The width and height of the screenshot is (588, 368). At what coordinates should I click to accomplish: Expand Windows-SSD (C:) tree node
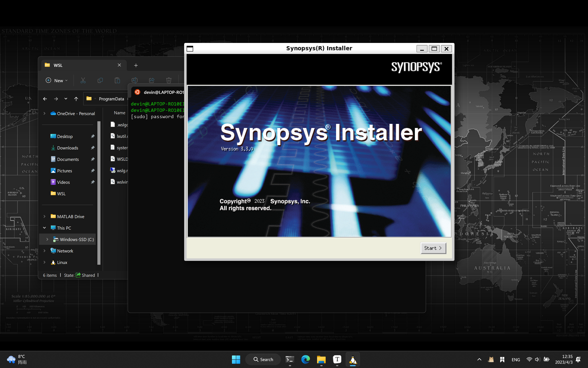[47, 239]
